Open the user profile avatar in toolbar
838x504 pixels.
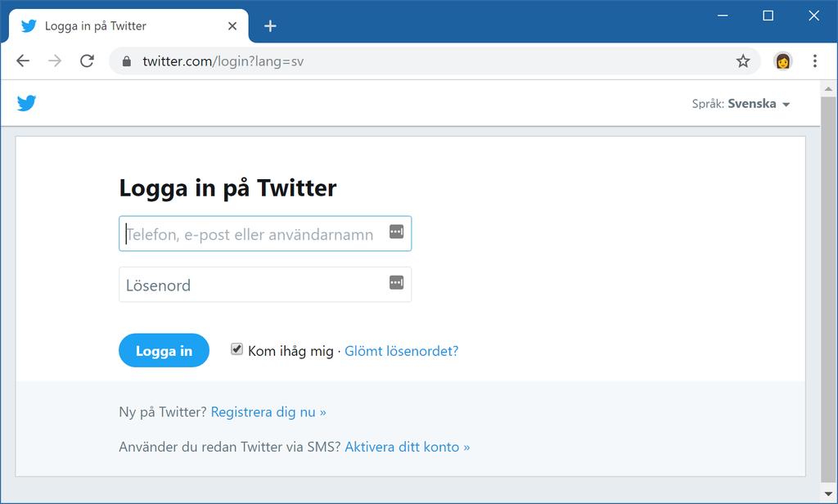click(782, 61)
